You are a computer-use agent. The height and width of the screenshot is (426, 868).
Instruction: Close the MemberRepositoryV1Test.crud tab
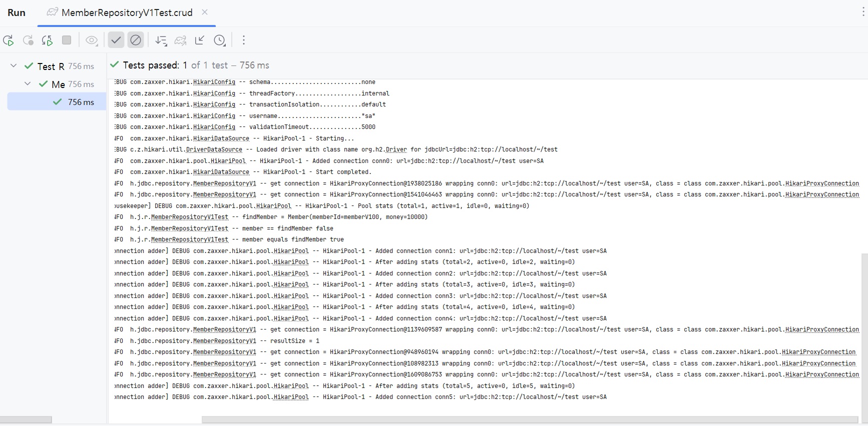(205, 12)
